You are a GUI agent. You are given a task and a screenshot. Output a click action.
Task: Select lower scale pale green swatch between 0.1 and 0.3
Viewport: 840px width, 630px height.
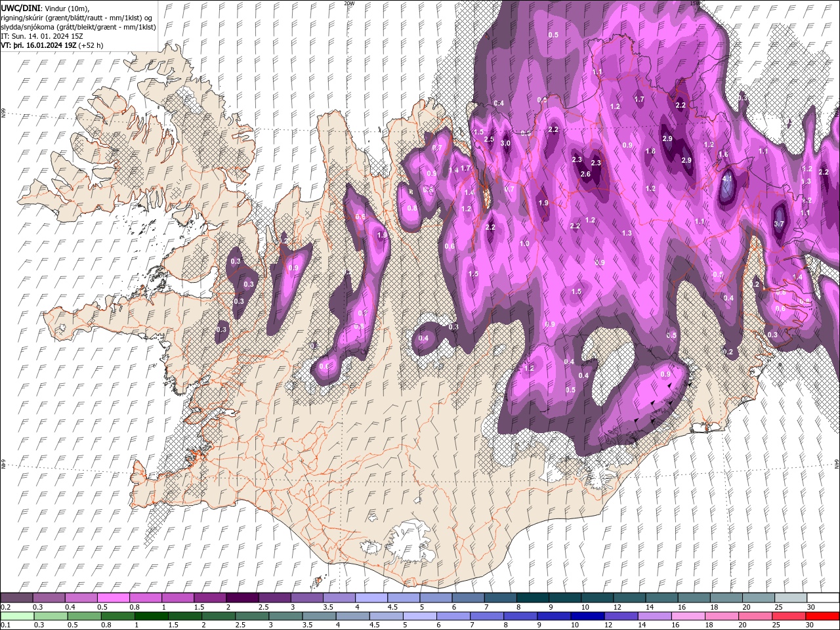(x=16, y=616)
